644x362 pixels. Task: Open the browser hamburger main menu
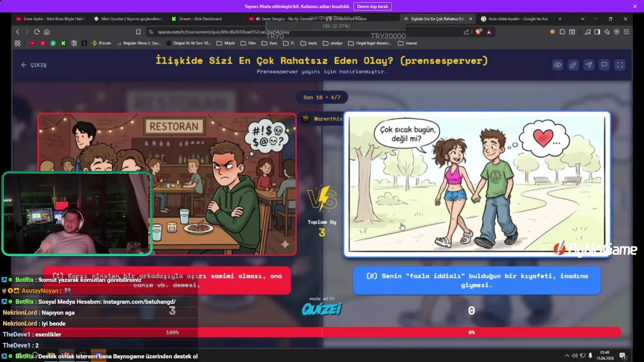click(x=626, y=32)
